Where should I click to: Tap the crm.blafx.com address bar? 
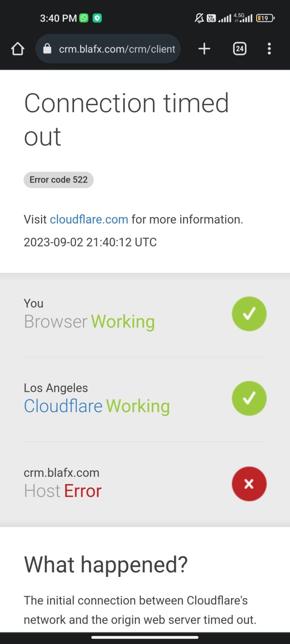(108, 49)
